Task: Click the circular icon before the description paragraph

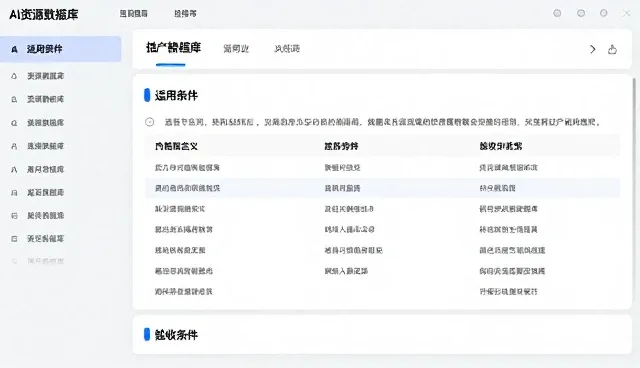Action: pos(150,122)
